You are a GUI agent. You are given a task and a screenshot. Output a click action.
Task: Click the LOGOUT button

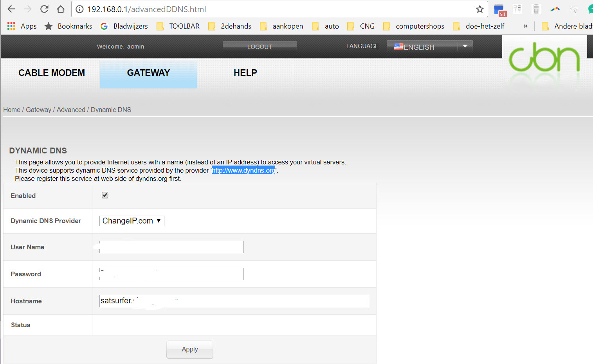point(259,47)
